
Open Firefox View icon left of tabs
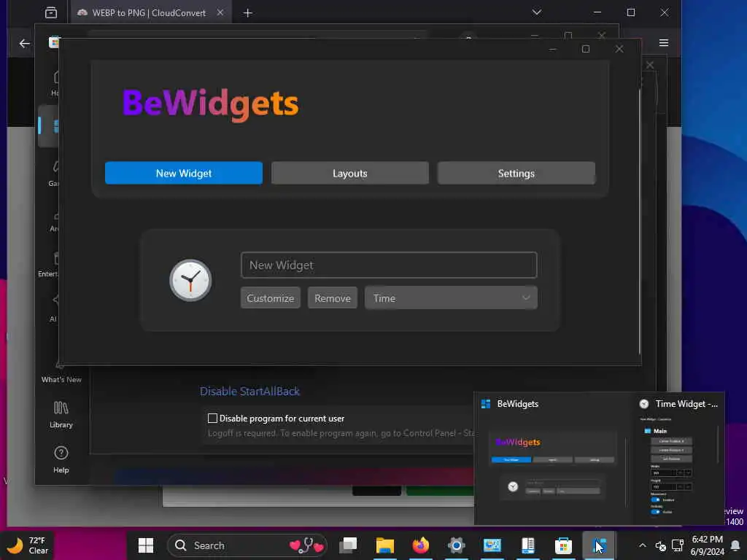coord(51,13)
